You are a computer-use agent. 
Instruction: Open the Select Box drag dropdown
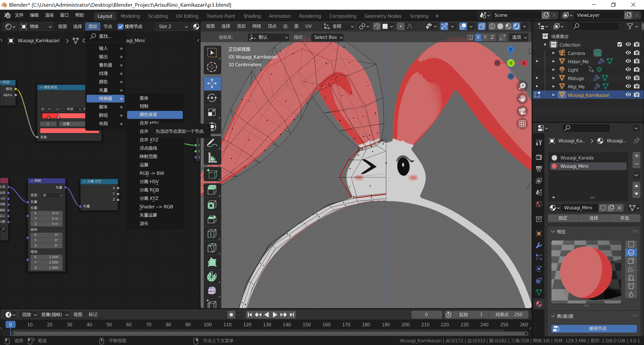click(328, 37)
